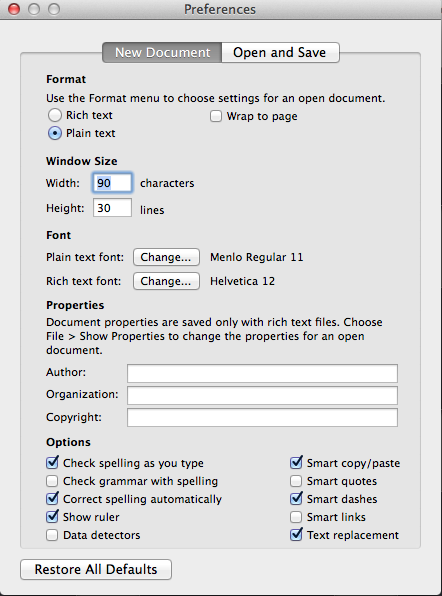Screen dimensions: 442x596
Task: Toggle Smart copy/paste checkbox
Action: tap(296, 463)
